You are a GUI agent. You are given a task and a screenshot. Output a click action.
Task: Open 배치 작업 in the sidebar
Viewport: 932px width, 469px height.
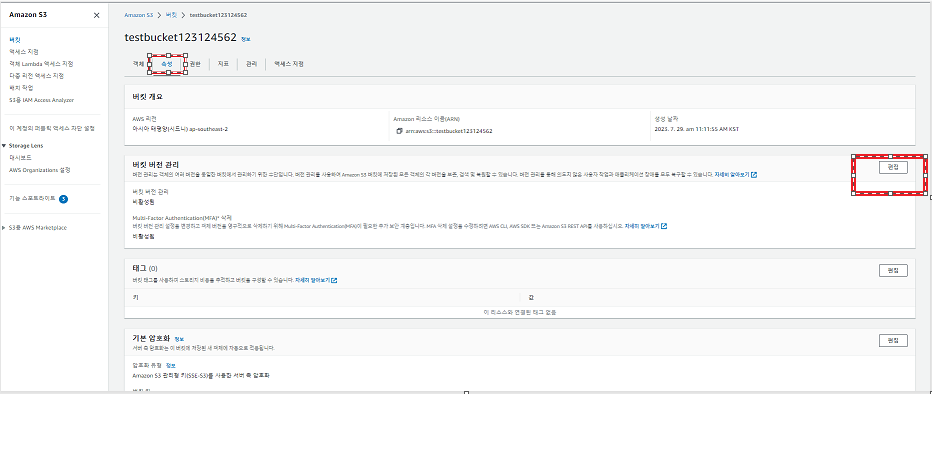(21, 87)
